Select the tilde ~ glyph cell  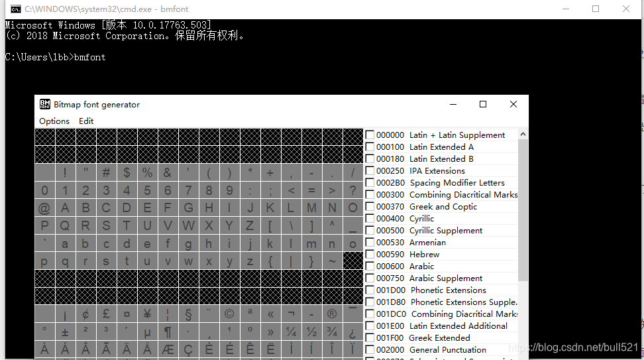pos(332,261)
